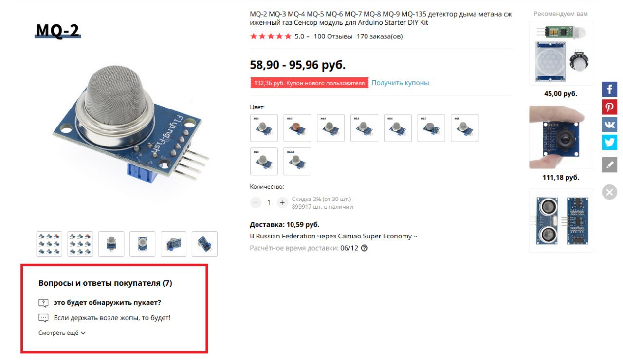Click 'Получить купоны' link

400,83
